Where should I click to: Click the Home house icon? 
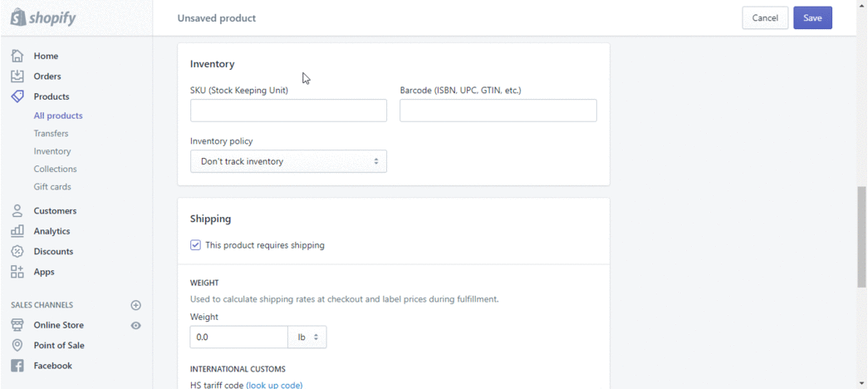pyautogui.click(x=17, y=56)
